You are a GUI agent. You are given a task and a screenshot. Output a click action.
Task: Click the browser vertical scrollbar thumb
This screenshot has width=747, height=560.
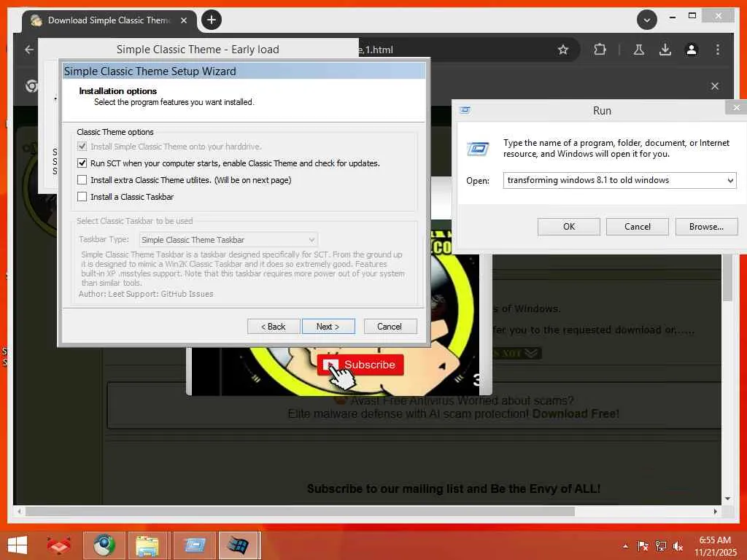tap(727, 277)
